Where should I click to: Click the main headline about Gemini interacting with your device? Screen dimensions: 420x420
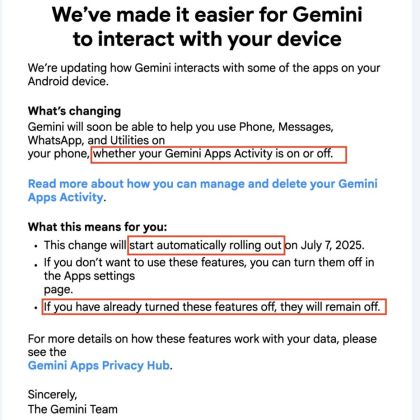[207, 27]
